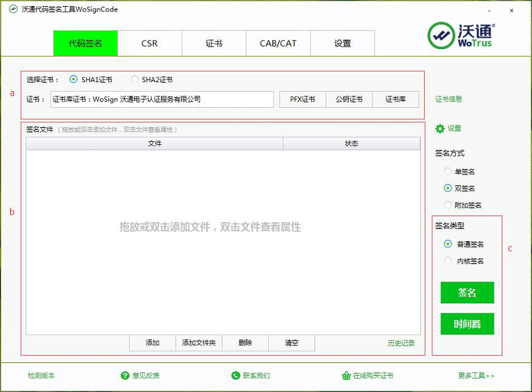
Task: Click the 意见反馈 question mark icon
Action: (125, 375)
